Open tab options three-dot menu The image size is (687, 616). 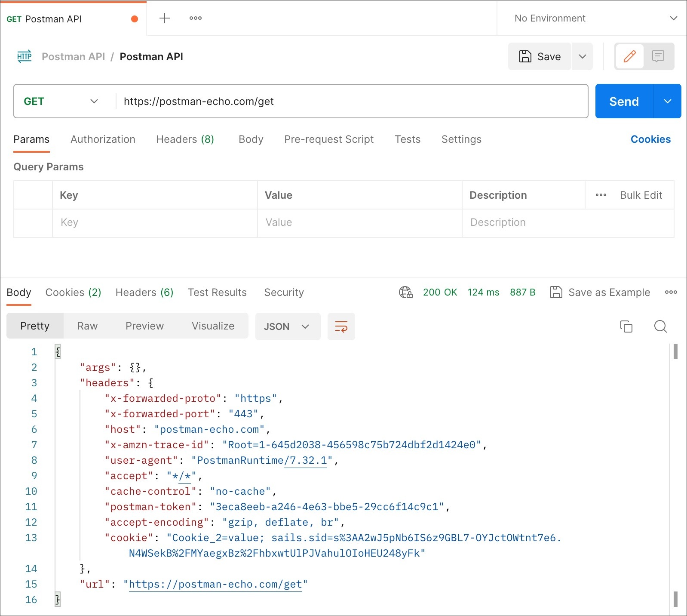point(196,18)
